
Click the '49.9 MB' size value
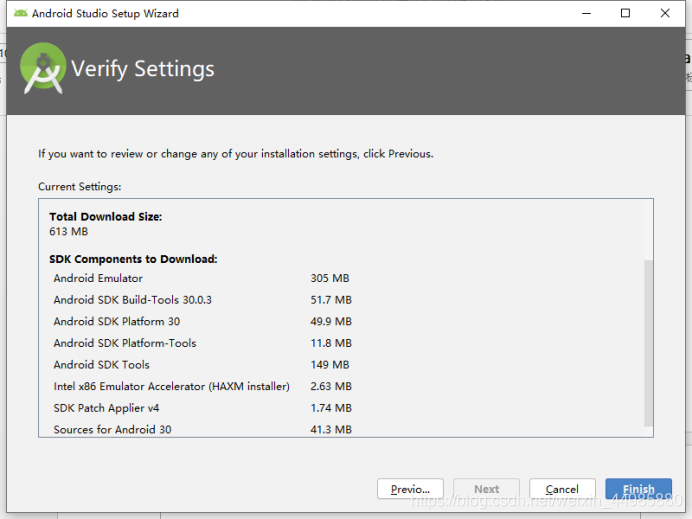coord(331,321)
